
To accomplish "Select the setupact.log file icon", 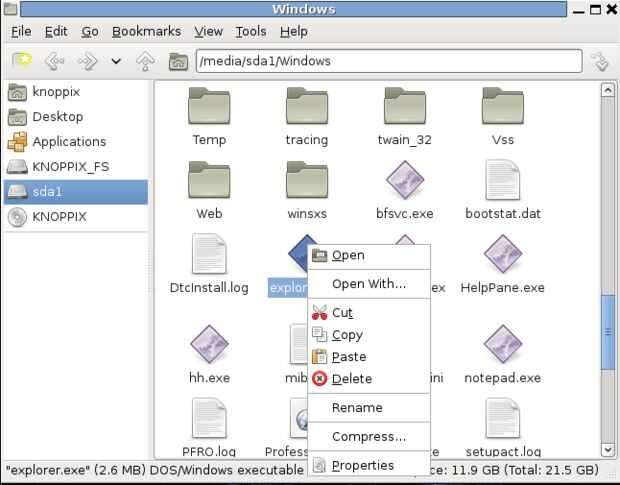I will [503, 419].
